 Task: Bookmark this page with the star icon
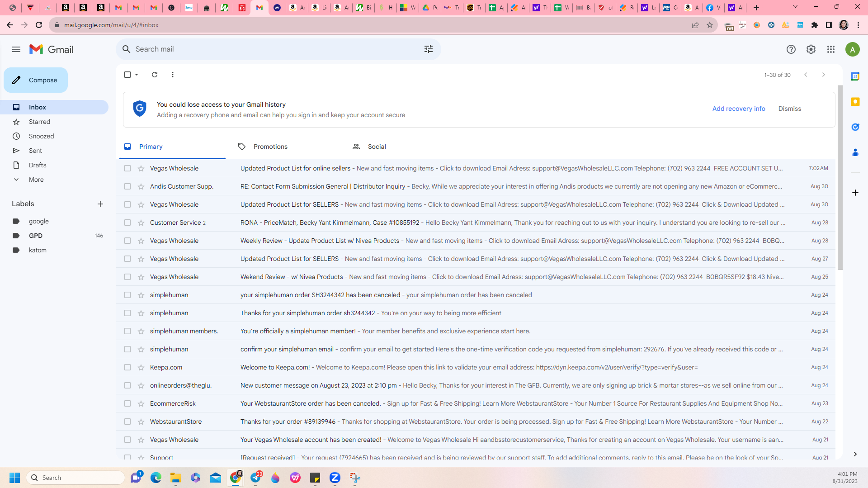710,25
